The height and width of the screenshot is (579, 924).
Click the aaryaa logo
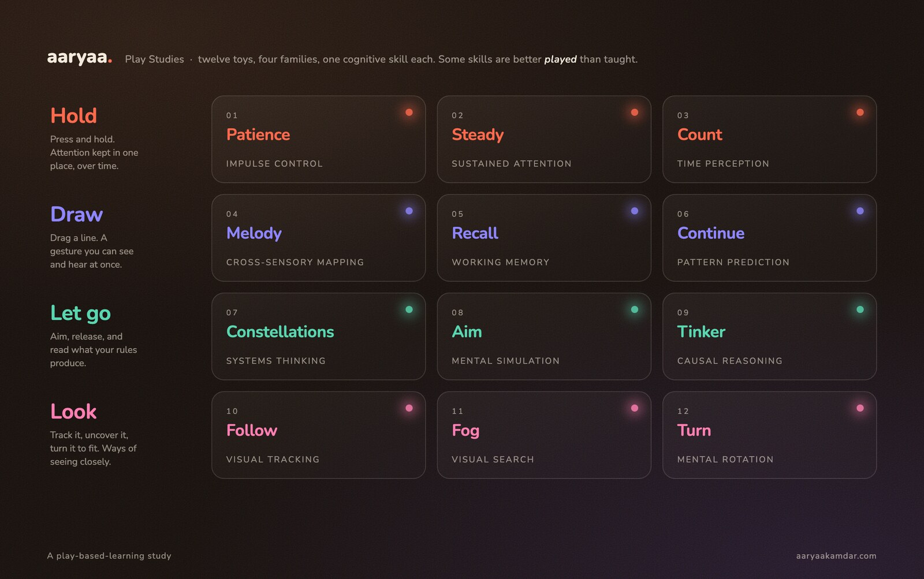pyautogui.click(x=79, y=58)
